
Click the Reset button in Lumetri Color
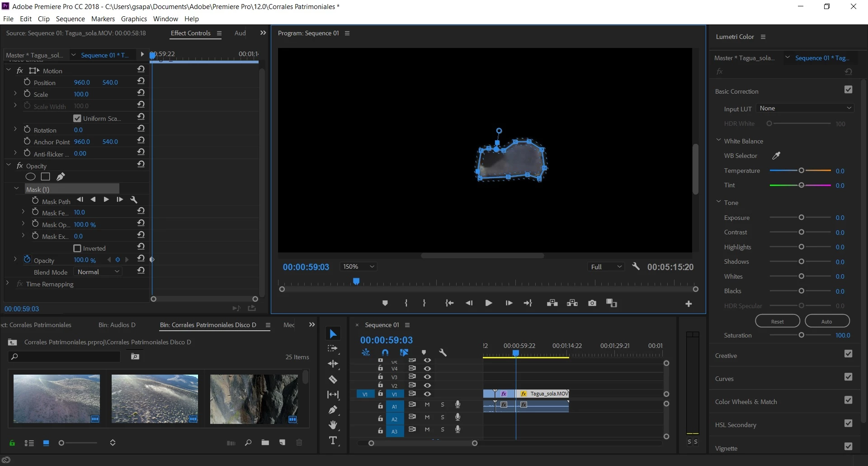click(777, 321)
